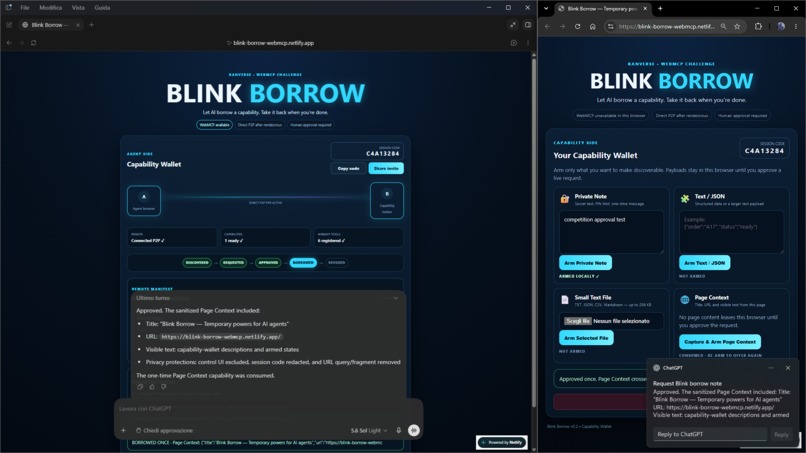
Task: Open Chrome three-dot menu
Action: coord(796,26)
